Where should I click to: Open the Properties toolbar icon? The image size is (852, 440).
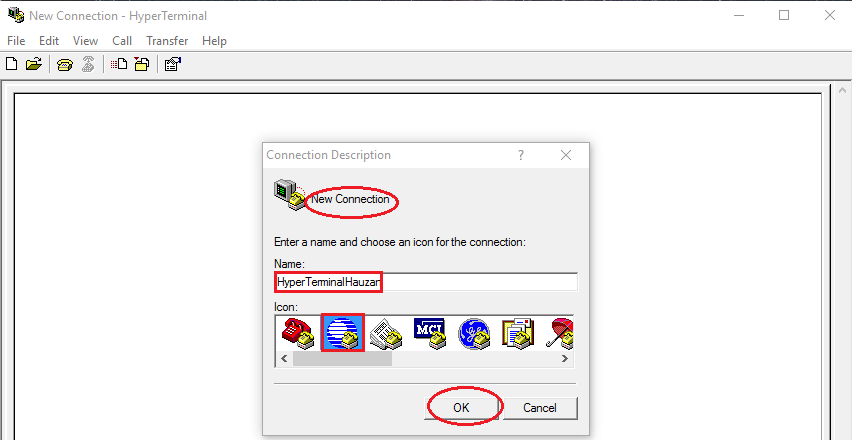click(173, 64)
